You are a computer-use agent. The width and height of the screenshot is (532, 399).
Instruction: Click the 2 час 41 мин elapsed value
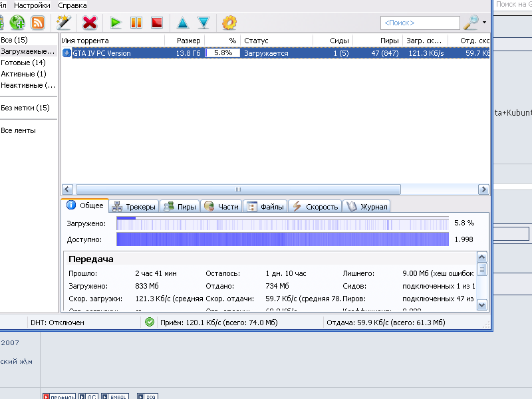(x=156, y=273)
